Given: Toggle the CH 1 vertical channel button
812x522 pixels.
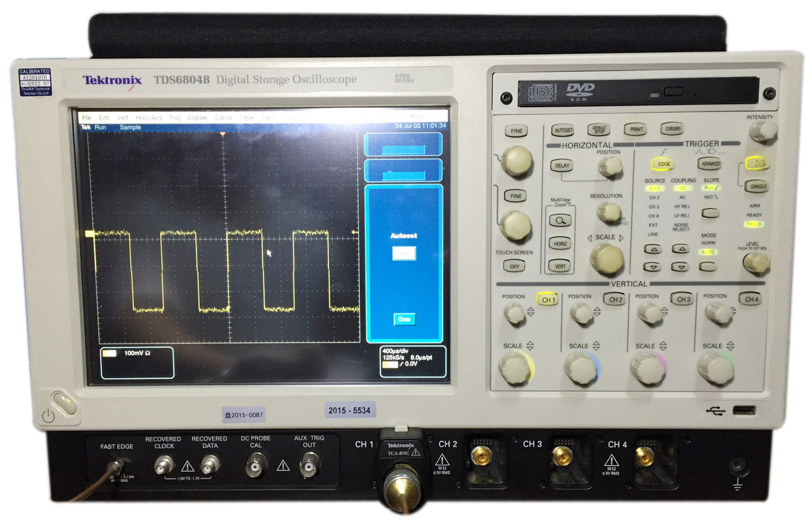Looking at the screenshot, I should click(x=546, y=300).
